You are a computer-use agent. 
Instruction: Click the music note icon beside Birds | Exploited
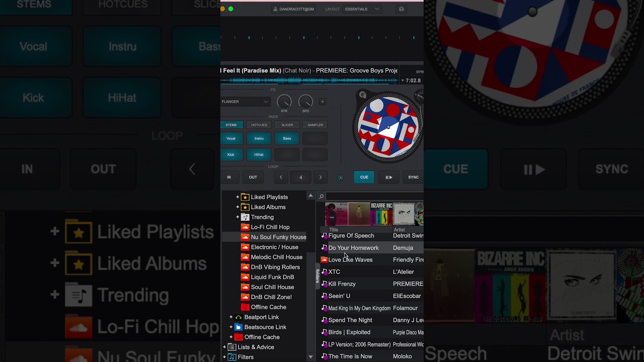point(324,332)
